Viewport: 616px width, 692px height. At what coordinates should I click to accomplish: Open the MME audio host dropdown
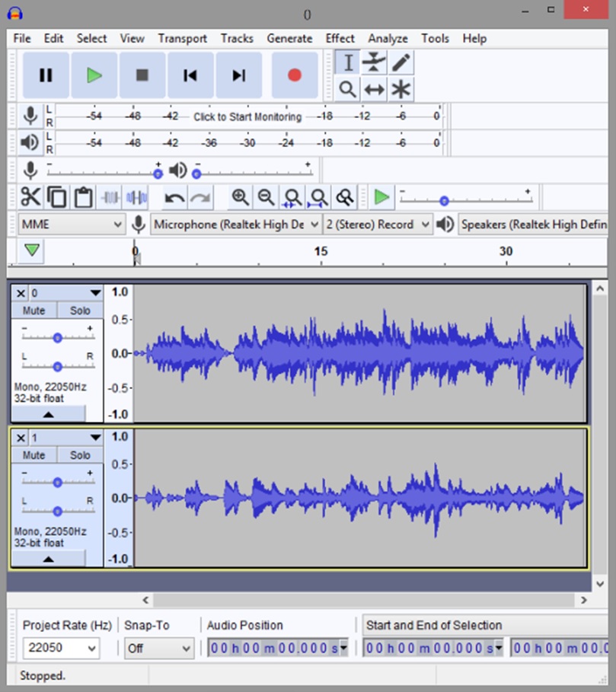coord(71,225)
